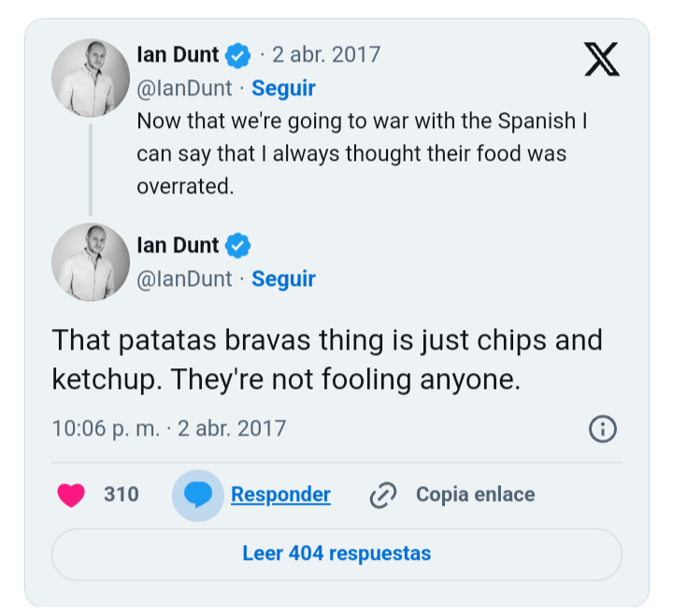Click the copy link chain icon
This screenshot has width=673, height=616.
[383, 494]
